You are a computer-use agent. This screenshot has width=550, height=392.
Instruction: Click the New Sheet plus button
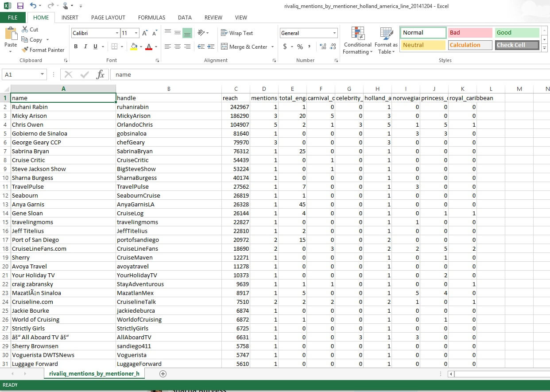pyautogui.click(x=163, y=374)
